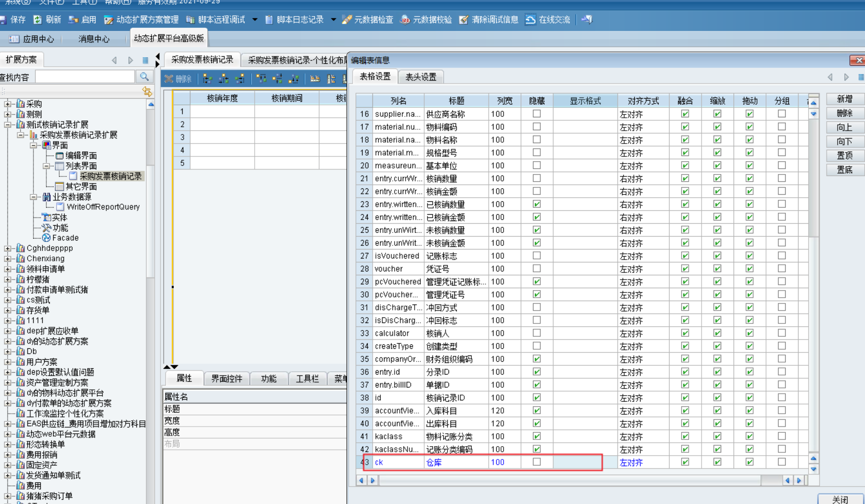This screenshot has width=865, height=504.
Task: Open the 界面控件 tab
Action: coord(227,378)
